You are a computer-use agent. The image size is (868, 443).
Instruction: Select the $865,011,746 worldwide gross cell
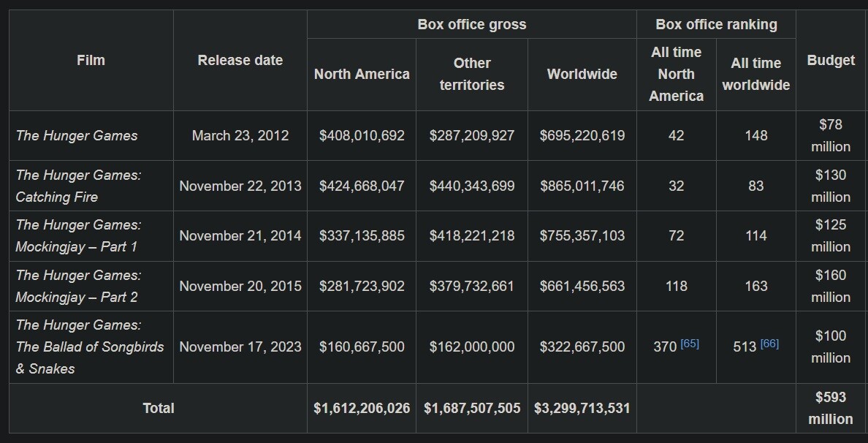click(582, 186)
